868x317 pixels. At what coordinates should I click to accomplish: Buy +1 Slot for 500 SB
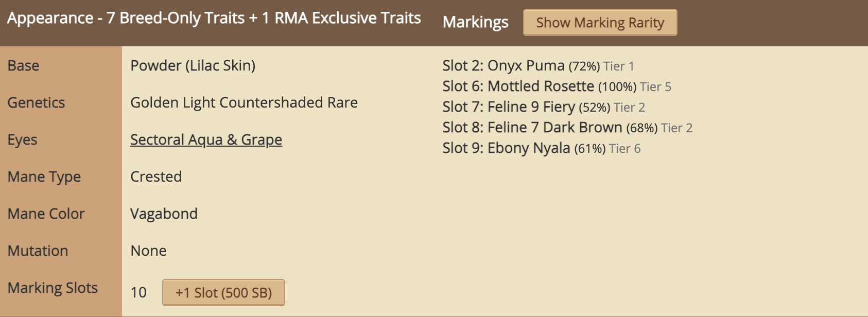[223, 292]
